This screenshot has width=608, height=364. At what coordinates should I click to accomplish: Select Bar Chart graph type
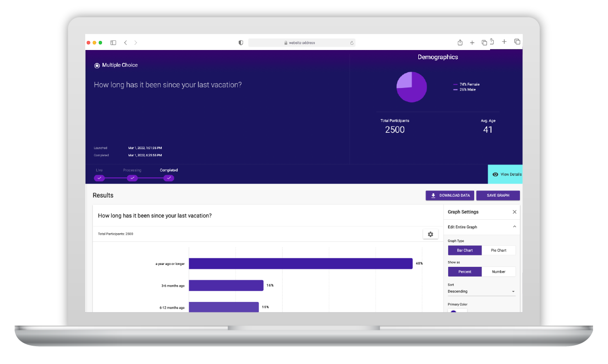click(465, 251)
